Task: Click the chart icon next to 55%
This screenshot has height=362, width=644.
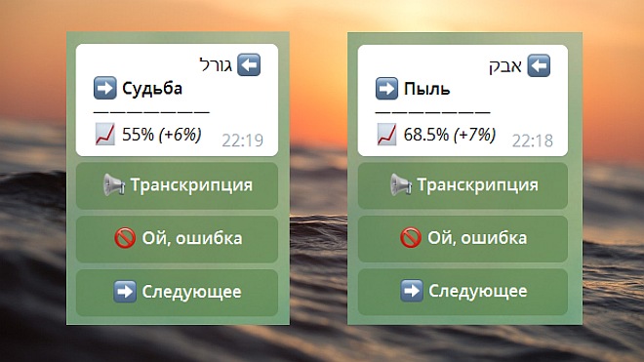Action: pos(104,134)
